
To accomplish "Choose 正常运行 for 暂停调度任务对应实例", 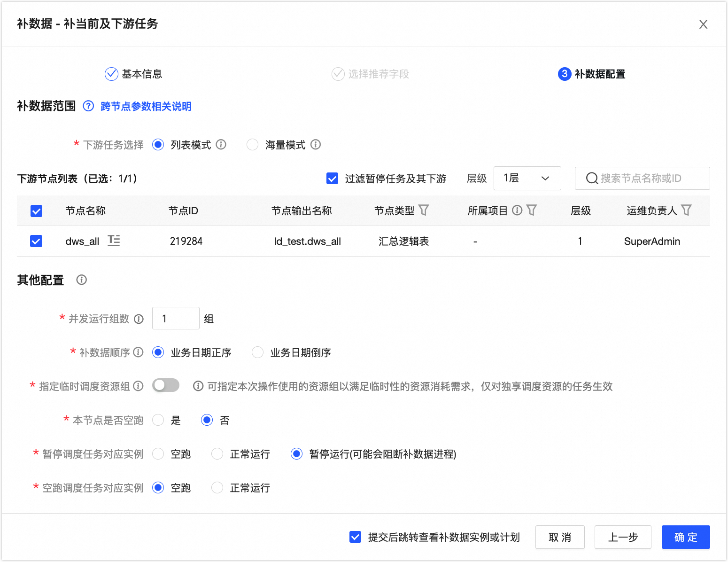I will point(217,453).
